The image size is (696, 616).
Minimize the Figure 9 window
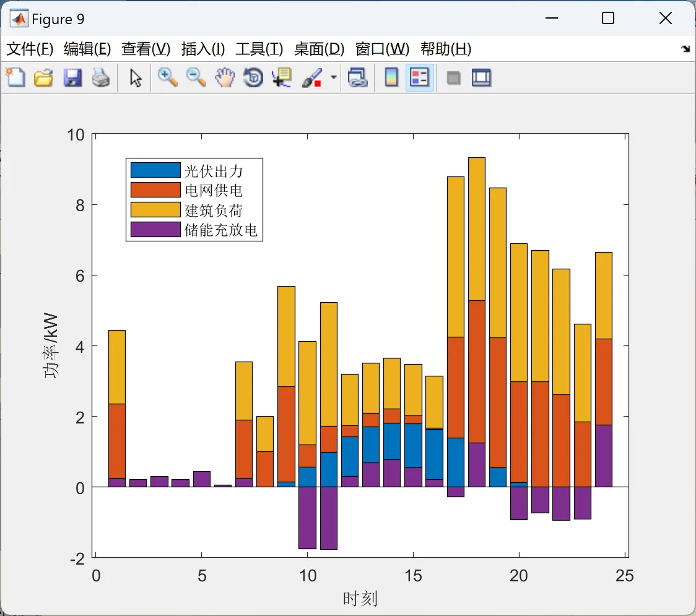coord(552,18)
